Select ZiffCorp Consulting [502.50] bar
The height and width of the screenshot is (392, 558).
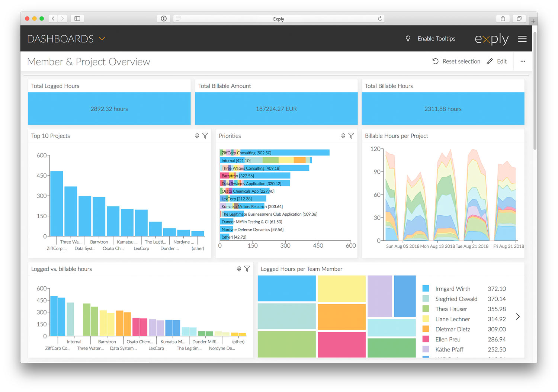click(275, 152)
